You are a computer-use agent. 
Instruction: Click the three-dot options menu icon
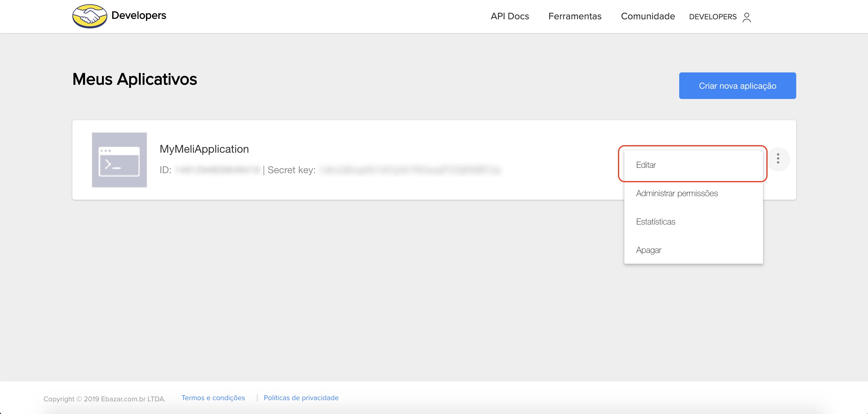click(778, 158)
